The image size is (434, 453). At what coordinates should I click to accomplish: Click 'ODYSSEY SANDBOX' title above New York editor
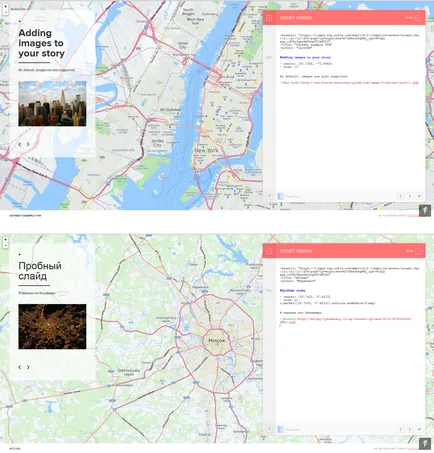(296, 18)
